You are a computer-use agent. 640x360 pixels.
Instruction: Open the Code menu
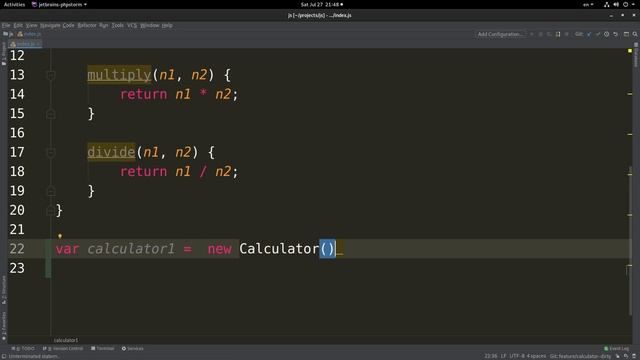tap(68, 25)
